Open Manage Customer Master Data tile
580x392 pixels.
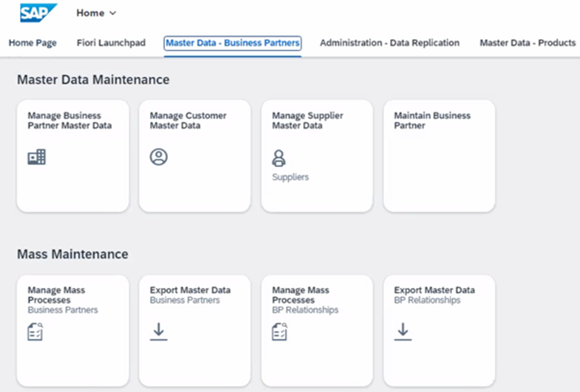[195, 156]
